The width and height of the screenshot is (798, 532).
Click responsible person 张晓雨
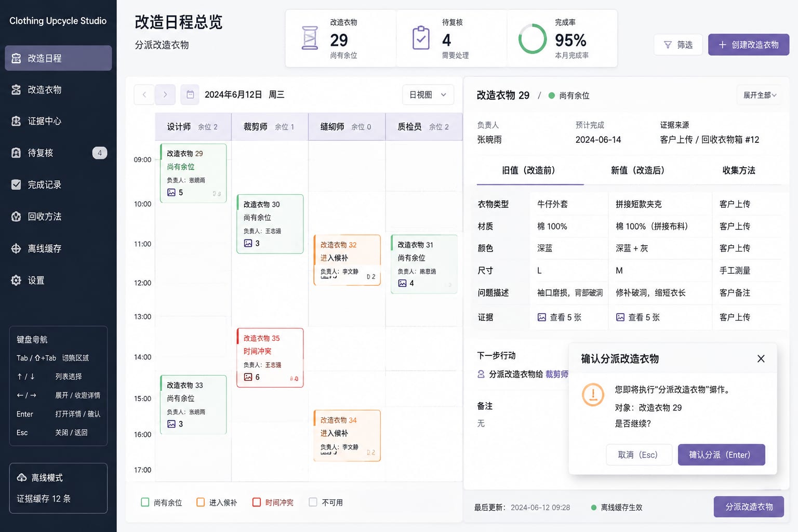pos(489,140)
